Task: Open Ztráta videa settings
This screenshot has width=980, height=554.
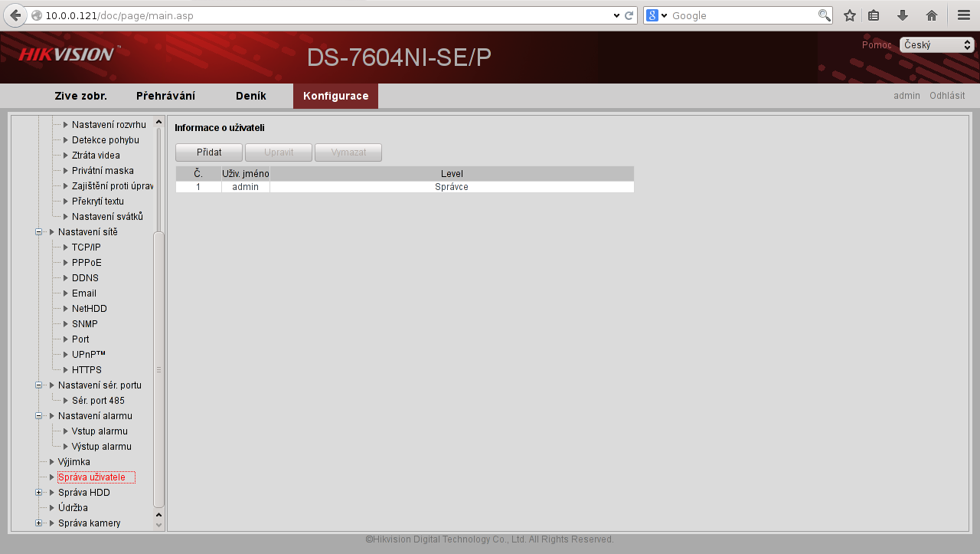Action: [x=96, y=156]
